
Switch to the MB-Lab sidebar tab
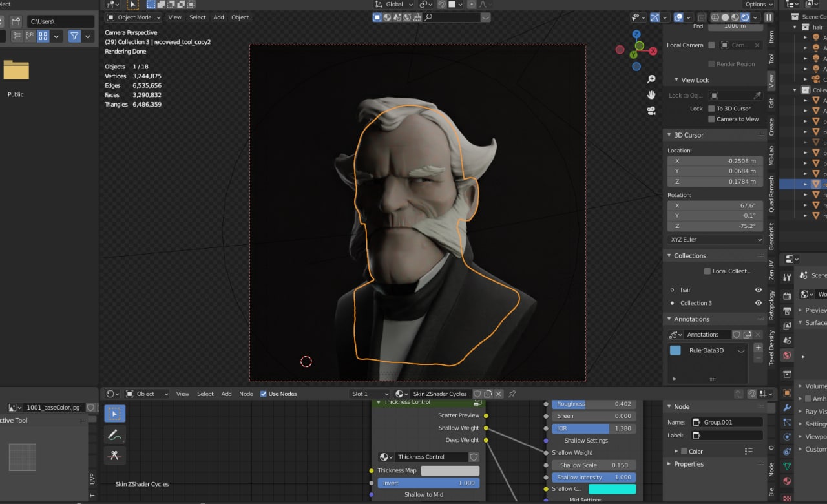click(771, 155)
